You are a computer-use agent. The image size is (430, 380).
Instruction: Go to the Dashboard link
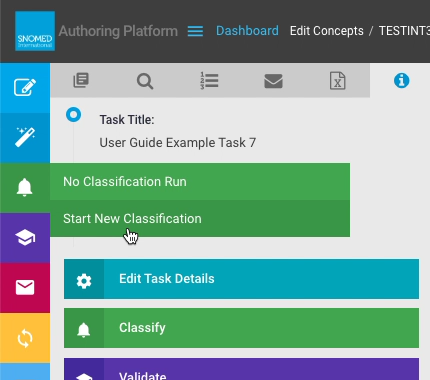[247, 31]
